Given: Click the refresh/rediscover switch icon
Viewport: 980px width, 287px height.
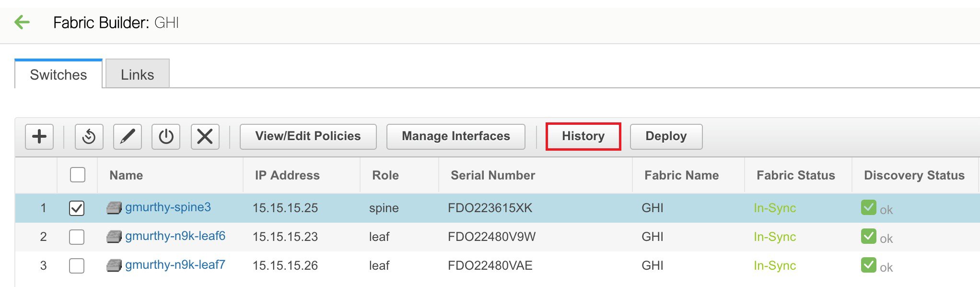Looking at the screenshot, I should [x=89, y=137].
